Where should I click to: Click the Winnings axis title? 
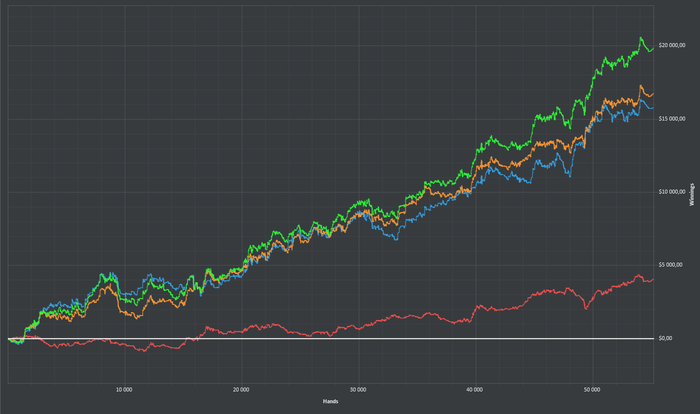tap(692, 194)
